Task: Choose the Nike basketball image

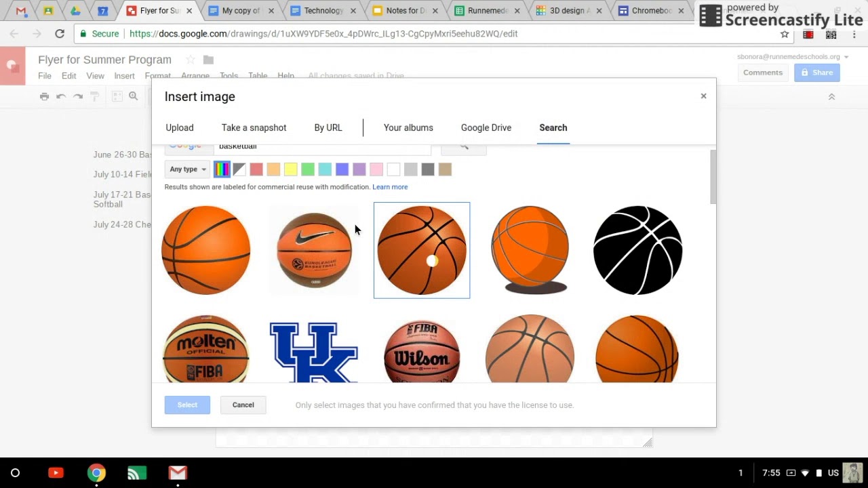Action: (x=314, y=250)
